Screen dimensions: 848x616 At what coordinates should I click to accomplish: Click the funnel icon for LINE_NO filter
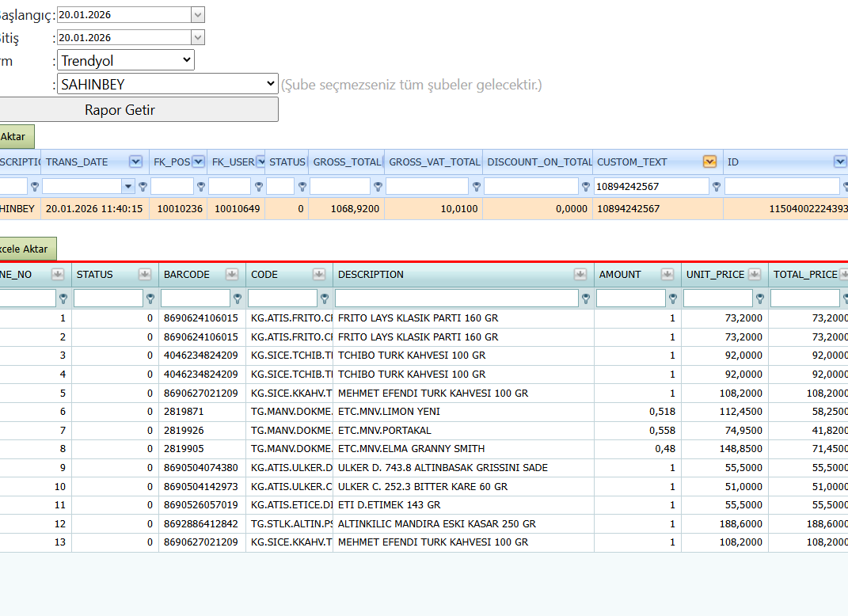63,298
